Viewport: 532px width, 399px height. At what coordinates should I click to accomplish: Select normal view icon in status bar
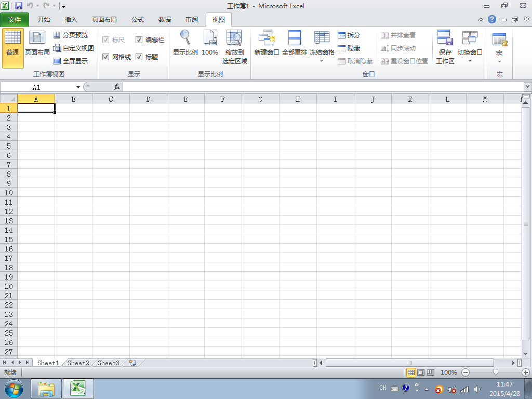(411, 373)
